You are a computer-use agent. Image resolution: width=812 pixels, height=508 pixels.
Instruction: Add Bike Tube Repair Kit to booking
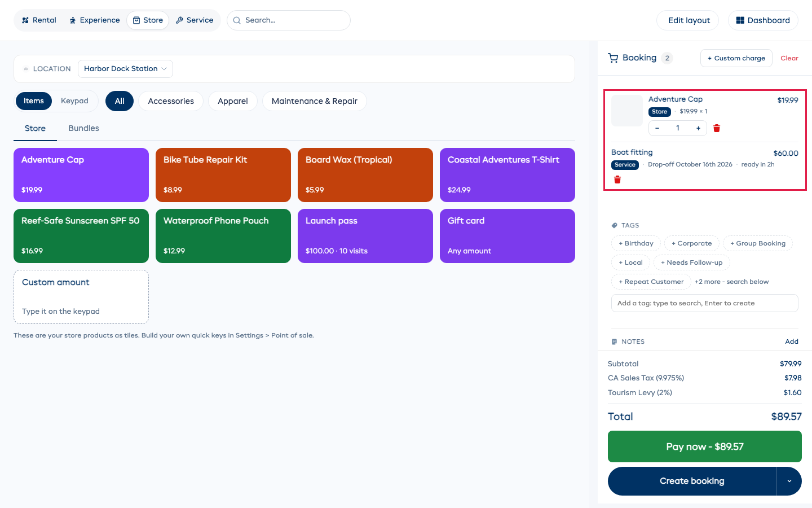point(223,175)
